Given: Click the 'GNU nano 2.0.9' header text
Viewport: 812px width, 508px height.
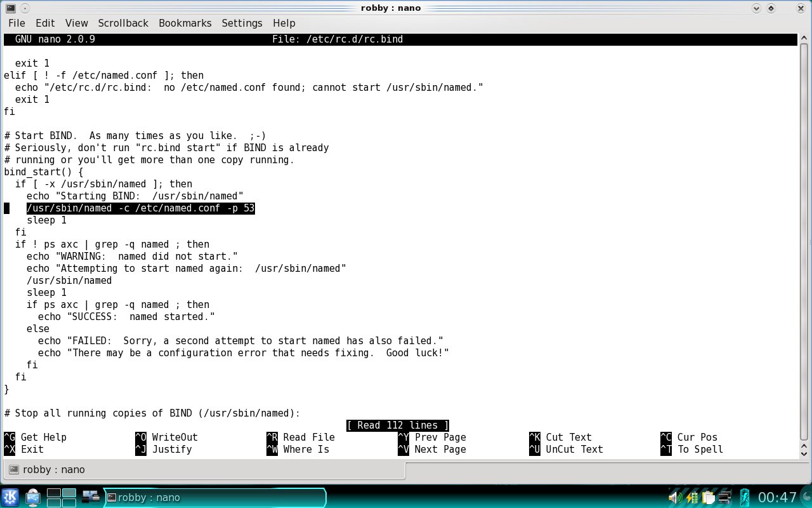Looking at the screenshot, I should pos(55,39).
